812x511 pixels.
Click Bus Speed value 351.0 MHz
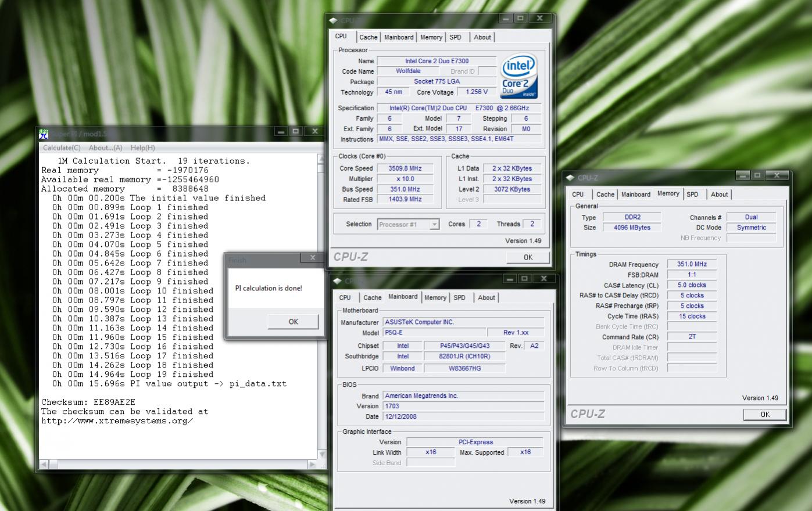[405, 189]
